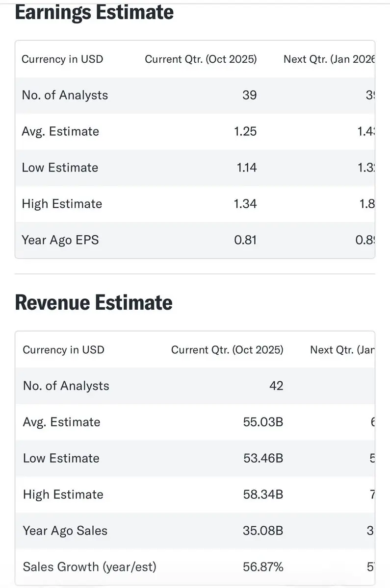The height and width of the screenshot is (588, 390).
Task: Click earnings analyst count value 39
Action: click(249, 95)
